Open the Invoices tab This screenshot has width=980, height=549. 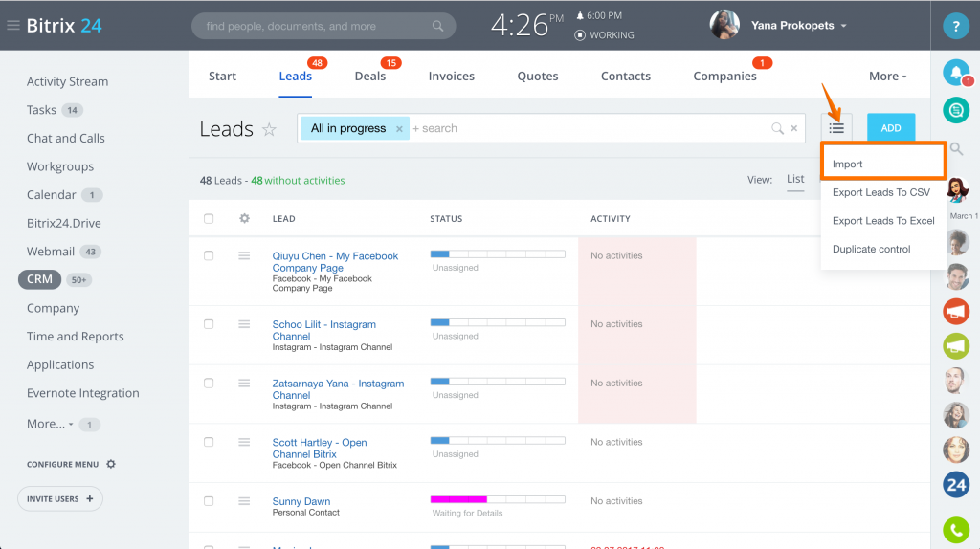[x=452, y=77]
